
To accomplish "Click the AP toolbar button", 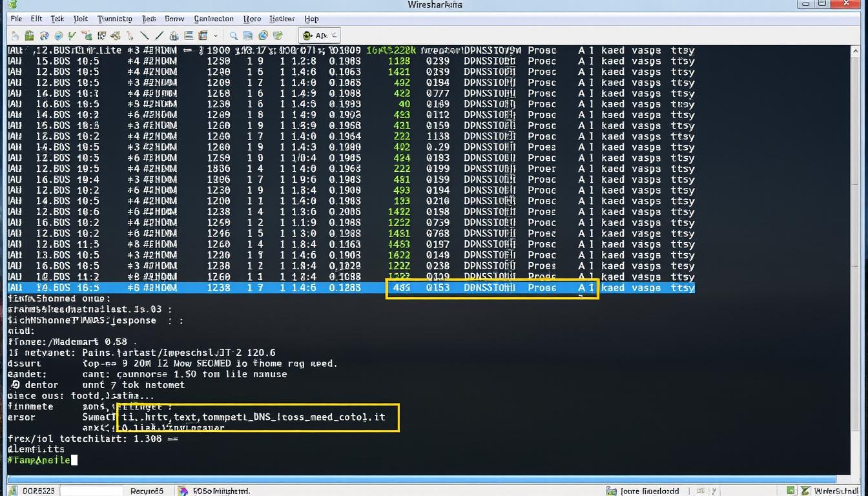I will click(x=315, y=36).
